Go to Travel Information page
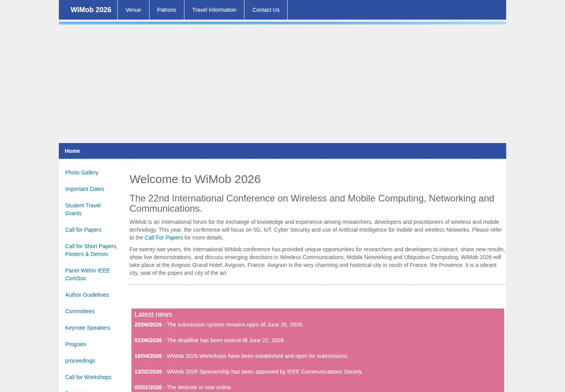The height and width of the screenshot is (392, 565). tap(214, 10)
